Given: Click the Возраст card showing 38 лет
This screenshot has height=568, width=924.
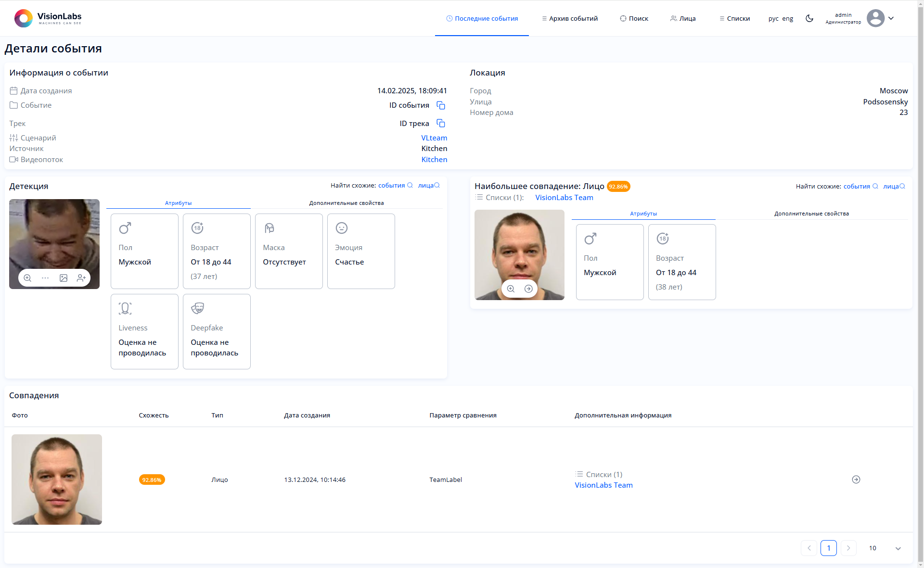Looking at the screenshot, I should 682,262.
